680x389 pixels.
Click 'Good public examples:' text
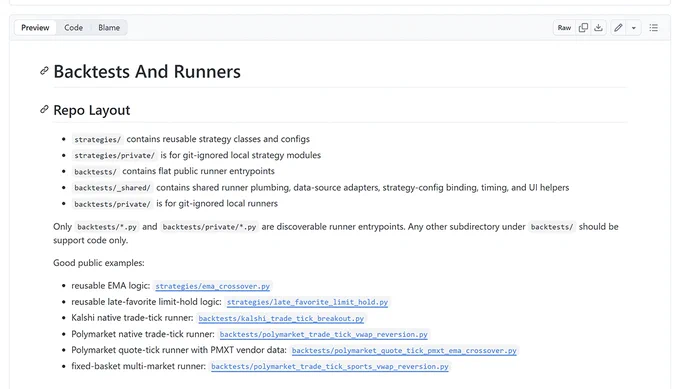(99, 263)
